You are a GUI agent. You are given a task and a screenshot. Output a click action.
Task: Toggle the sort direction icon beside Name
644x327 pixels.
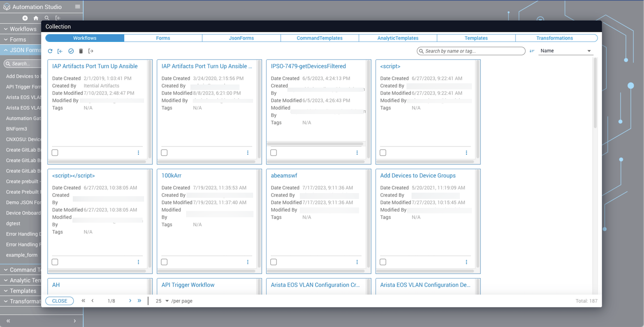click(532, 51)
